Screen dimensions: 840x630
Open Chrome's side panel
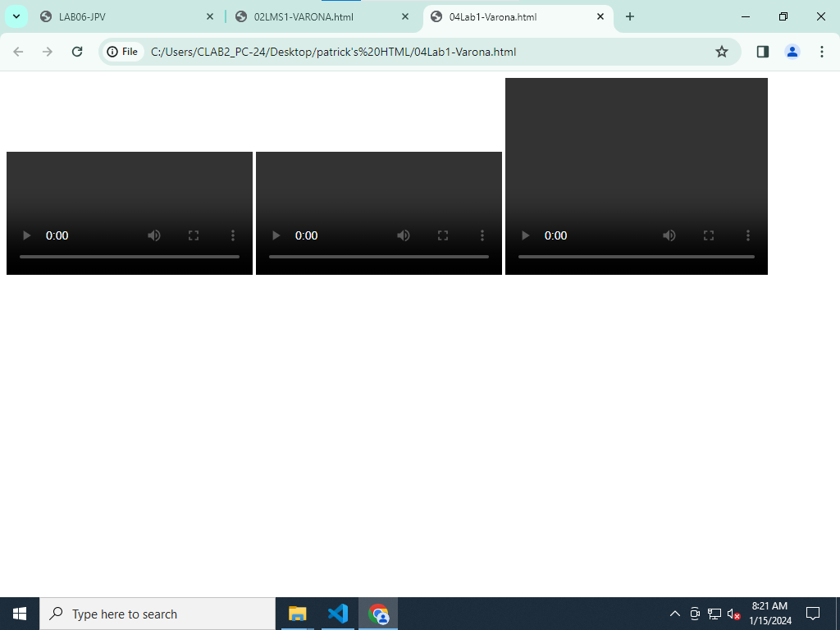763,52
